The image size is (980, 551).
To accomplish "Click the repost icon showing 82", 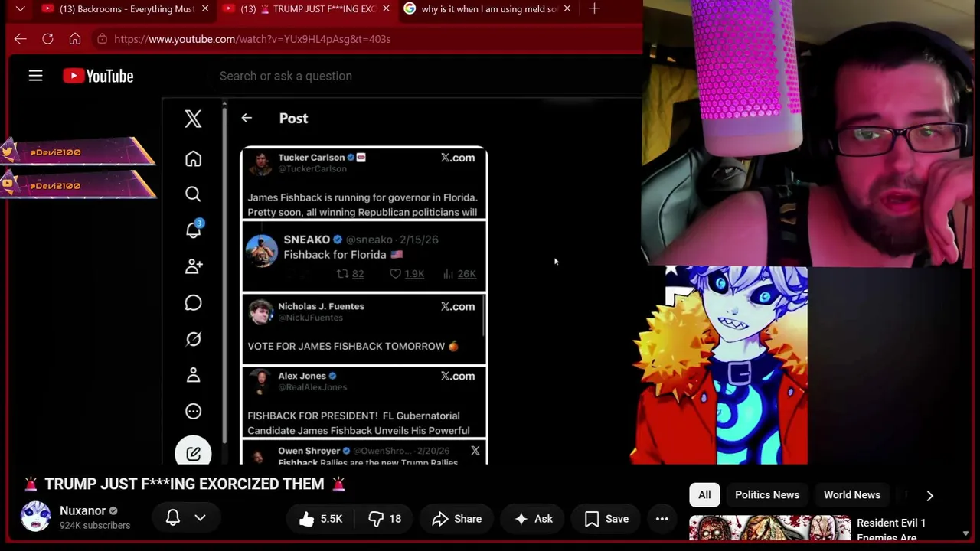I will coord(342,274).
